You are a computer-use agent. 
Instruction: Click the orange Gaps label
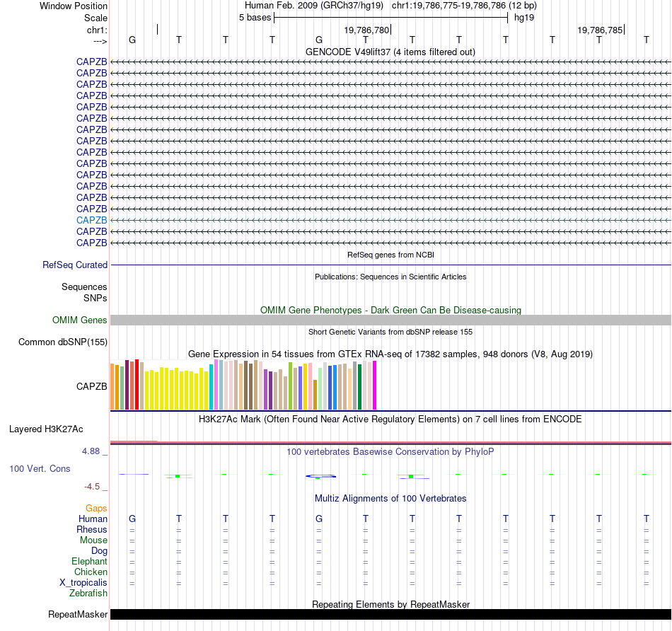(96, 508)
